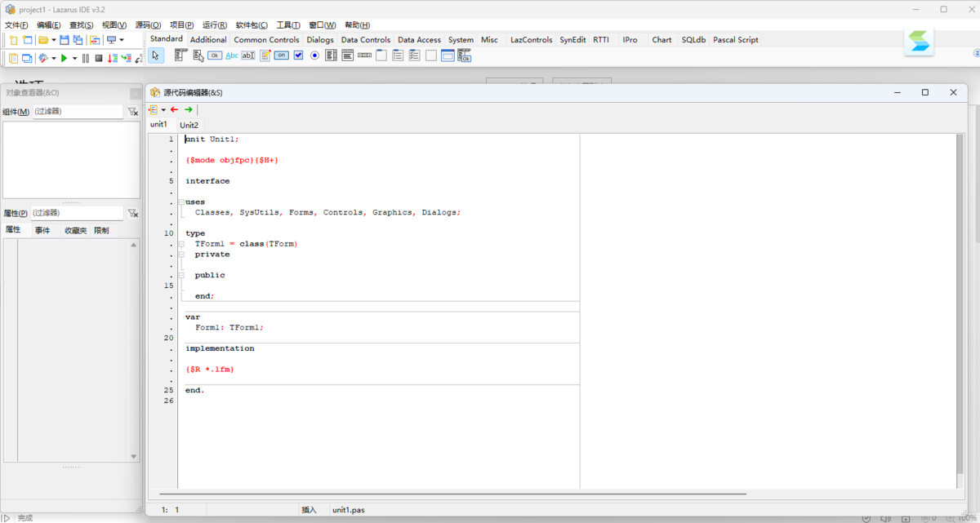980x523 pixels.
Task: Click the green Run button in toolbar
Action: pyautogui.click(x=64, y=58)
